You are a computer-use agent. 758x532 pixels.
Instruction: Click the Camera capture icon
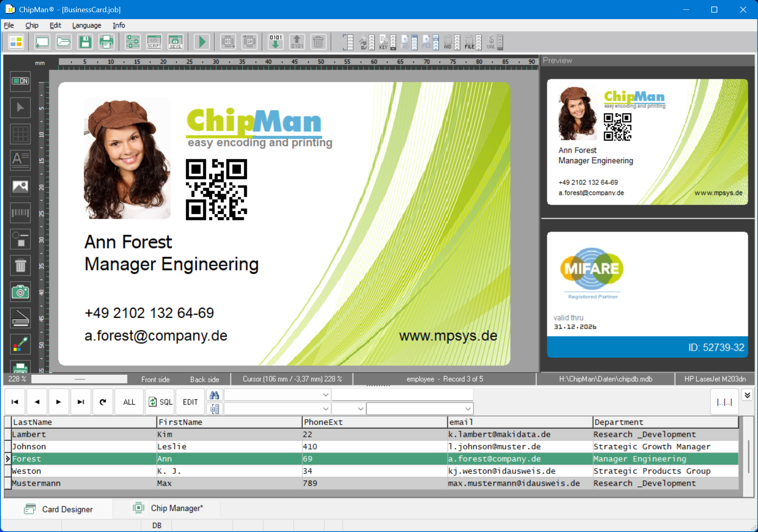(x=20, y=292)
